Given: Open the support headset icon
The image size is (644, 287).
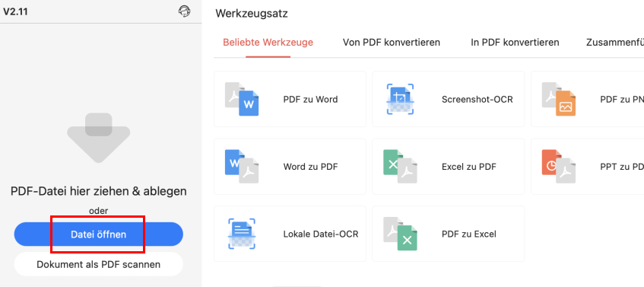Looking at the screenshot, I should pos(185,11).
